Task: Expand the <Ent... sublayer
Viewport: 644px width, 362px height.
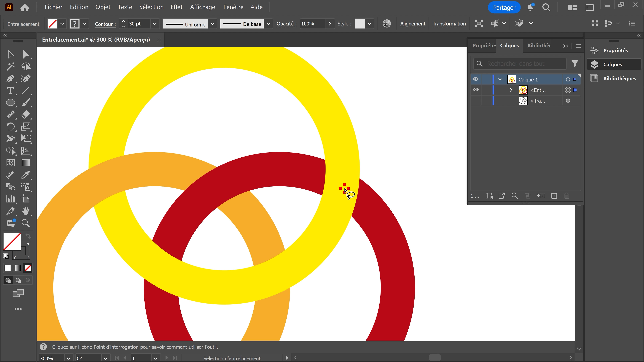Action: coord(511,90)
